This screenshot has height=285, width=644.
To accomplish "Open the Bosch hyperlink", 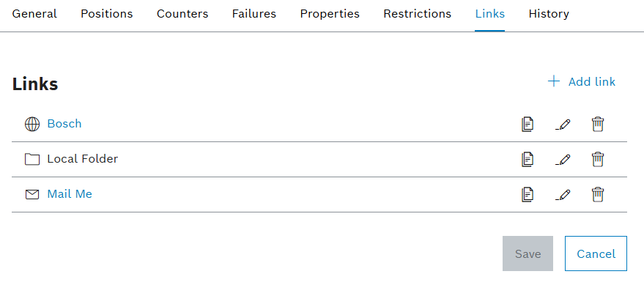I will tap(64, 124).
